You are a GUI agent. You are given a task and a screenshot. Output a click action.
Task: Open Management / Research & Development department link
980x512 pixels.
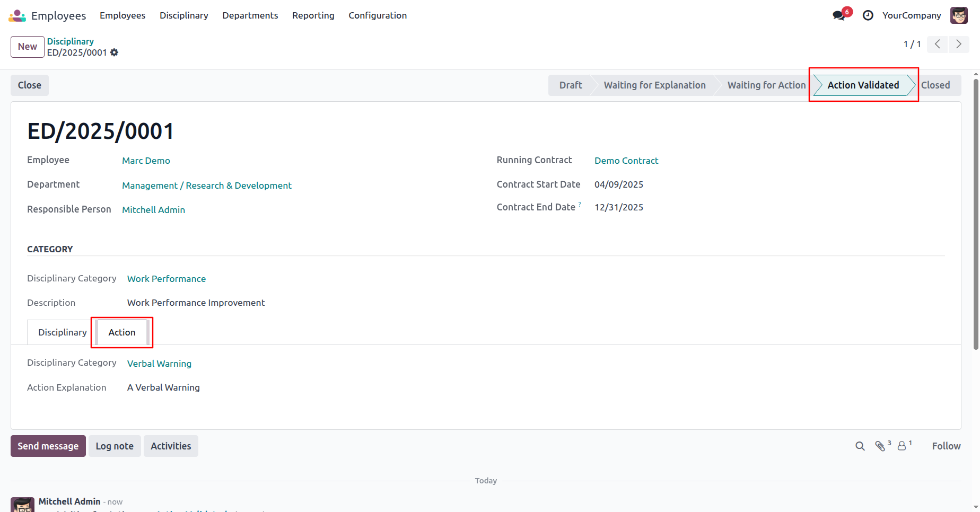pos(207,186)
